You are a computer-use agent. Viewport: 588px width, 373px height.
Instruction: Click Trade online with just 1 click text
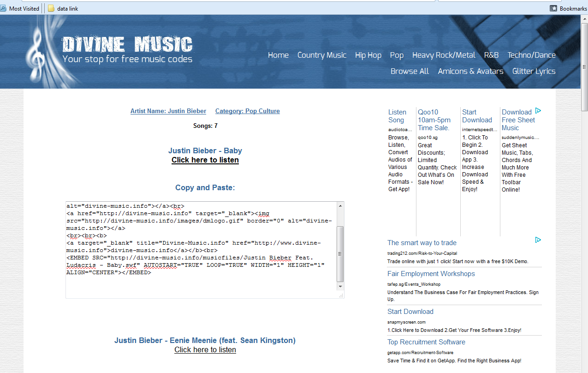458,261
